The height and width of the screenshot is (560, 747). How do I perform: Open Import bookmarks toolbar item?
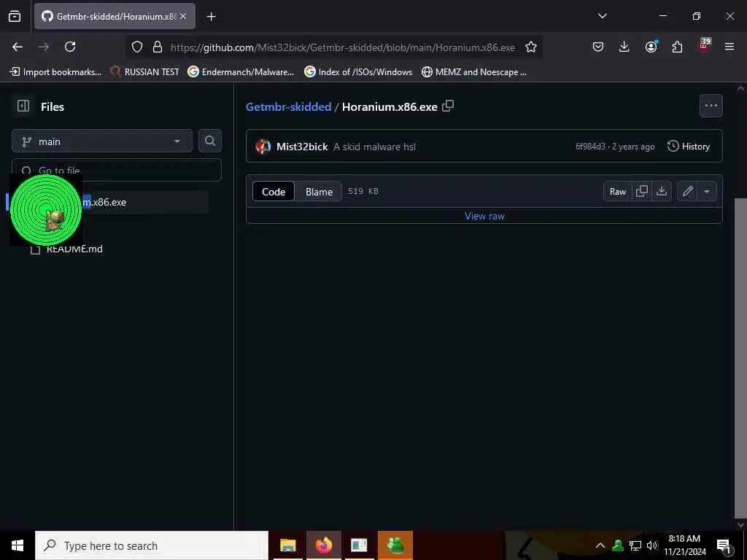(55, 72)
